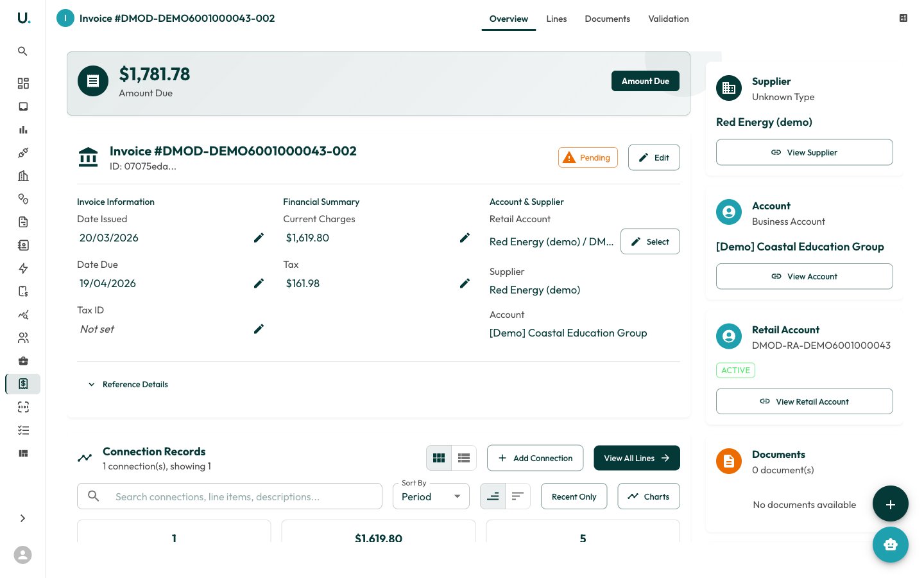
Task: Open the map pins locations icon in the sidebar
Action: click(23, 199)
